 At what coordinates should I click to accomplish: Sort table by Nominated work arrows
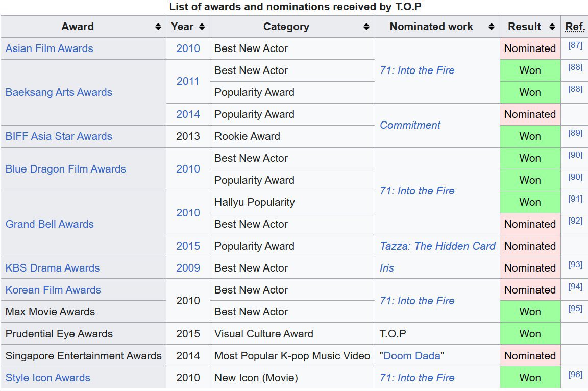pos(491,27)
